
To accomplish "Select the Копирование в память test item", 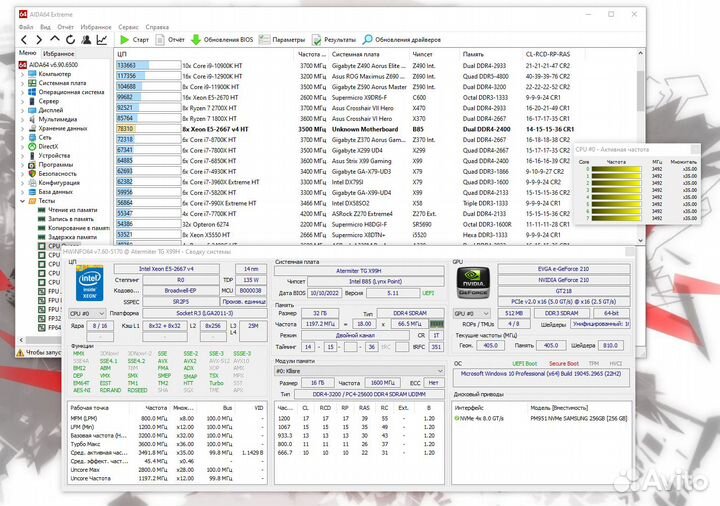I will 79,228.
